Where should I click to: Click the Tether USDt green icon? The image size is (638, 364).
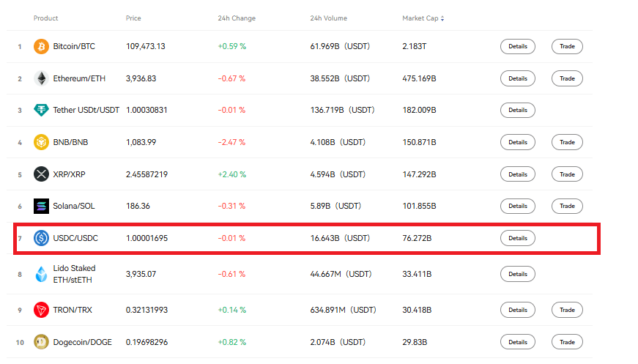click(41, 110)
